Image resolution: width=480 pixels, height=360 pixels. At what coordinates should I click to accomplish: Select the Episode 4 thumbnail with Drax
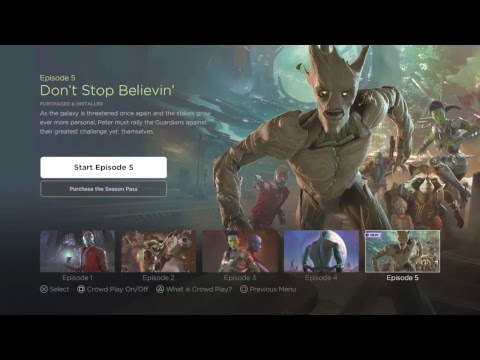pyautogui.click(x=321, y=251)
